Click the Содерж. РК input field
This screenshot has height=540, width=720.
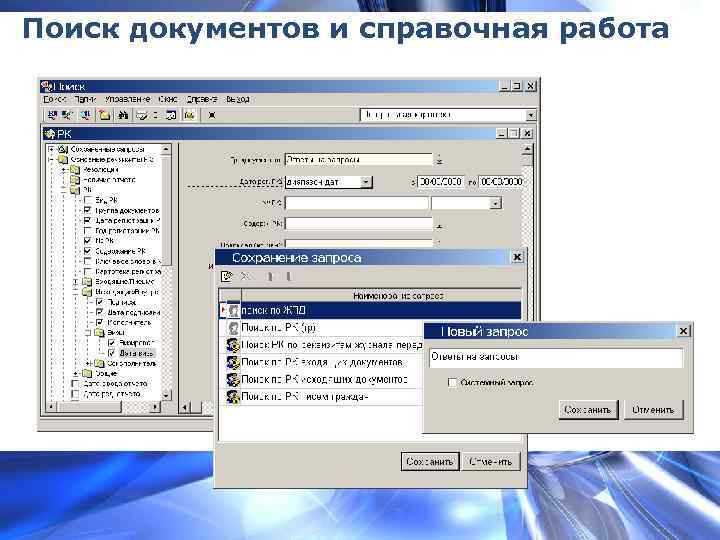point(359,224)
